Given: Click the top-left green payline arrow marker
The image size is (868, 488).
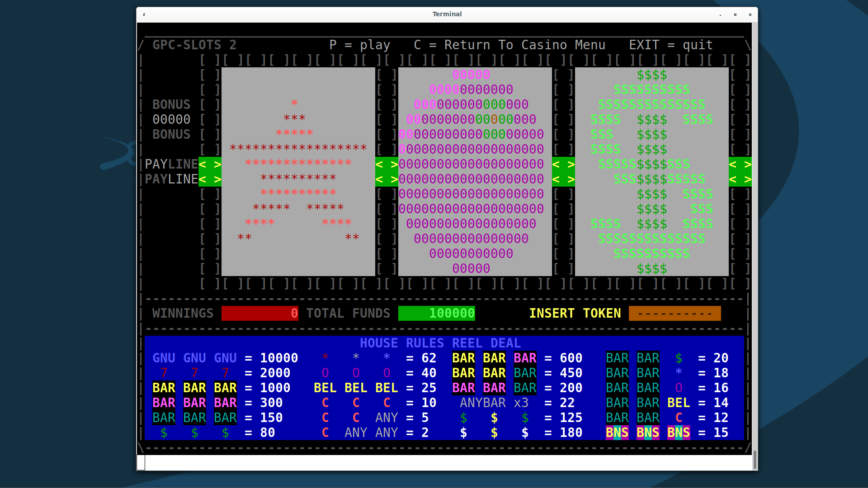Looking at the screenshot, I should (210, 164).
